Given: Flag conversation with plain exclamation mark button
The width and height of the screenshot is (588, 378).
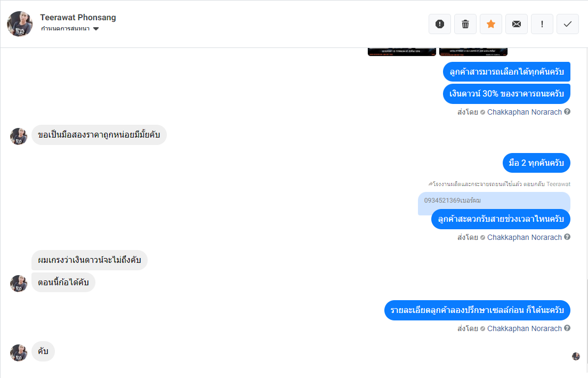Looking at the screenshot, I should click(x=542, y=24).
